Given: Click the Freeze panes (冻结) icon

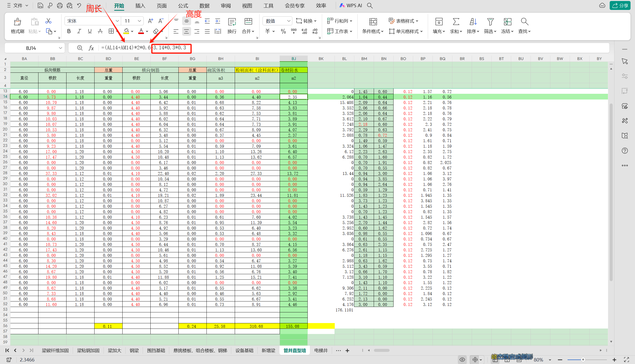Looking at the screenshot, I should pyautogui.click(x=507, y=22).
